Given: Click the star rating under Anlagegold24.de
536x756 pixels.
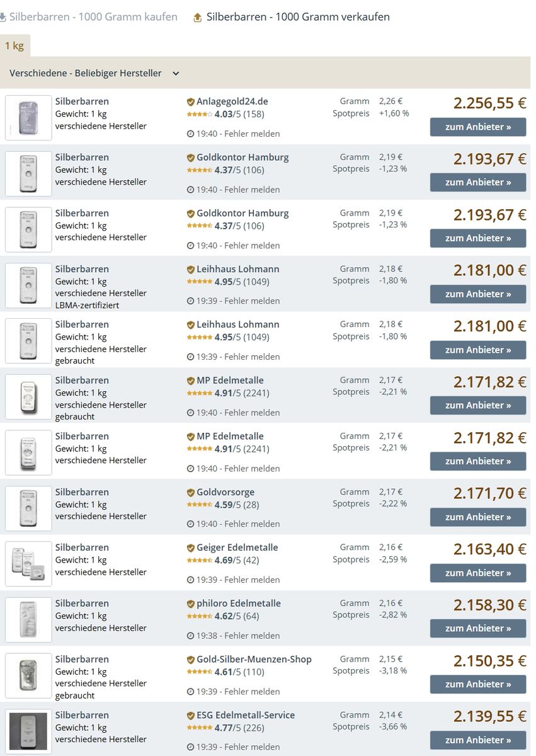Looking at the screenshot, I should (x=199, y=114).
